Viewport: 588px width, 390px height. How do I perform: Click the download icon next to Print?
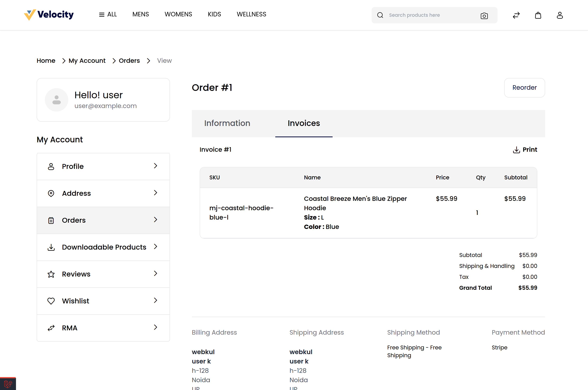click(516, 150)
